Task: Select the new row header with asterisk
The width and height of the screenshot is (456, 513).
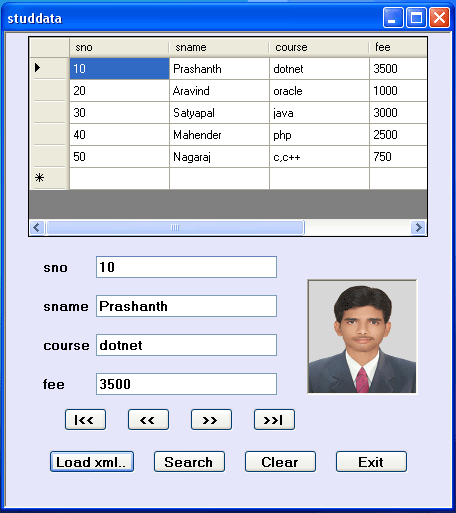Action: point(49,178)
